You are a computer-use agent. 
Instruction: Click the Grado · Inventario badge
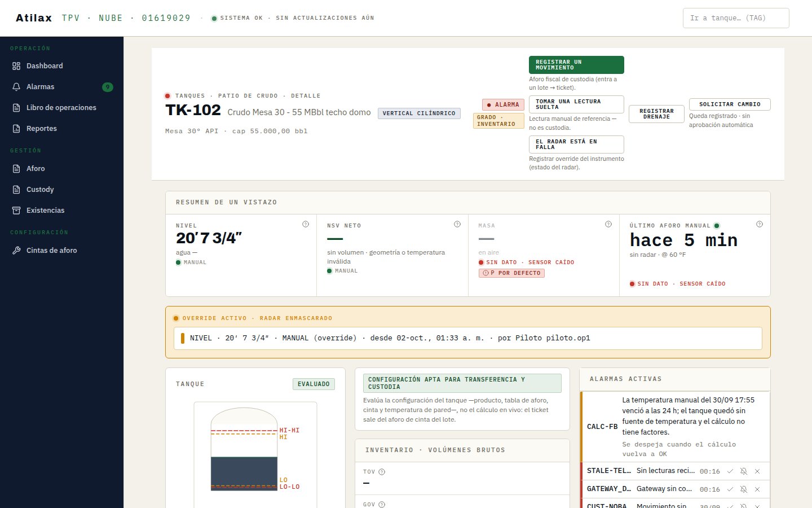coord(498,121)
